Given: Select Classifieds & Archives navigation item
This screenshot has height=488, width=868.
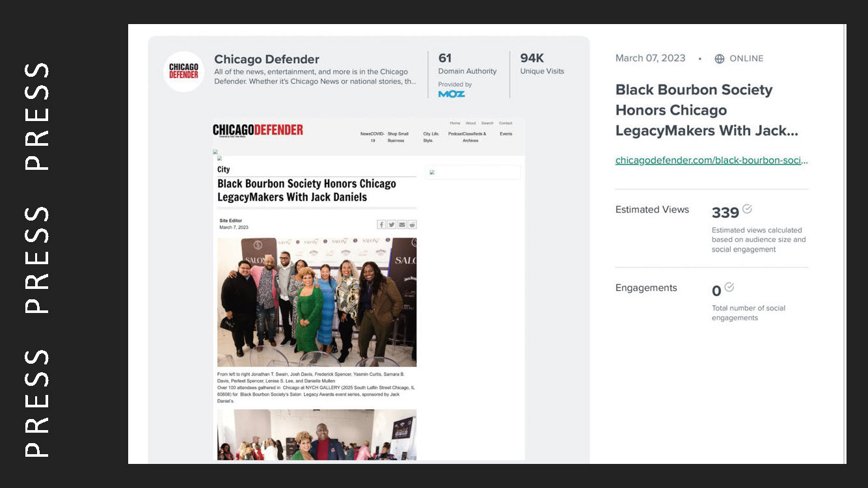Looking at the screenshot, I should (x=474, y=137).
